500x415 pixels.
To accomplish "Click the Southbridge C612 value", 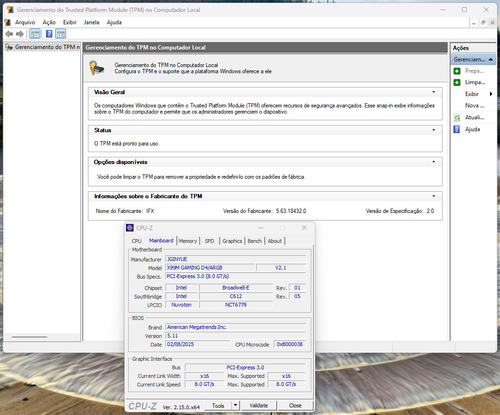I will (x=236, y=296).
